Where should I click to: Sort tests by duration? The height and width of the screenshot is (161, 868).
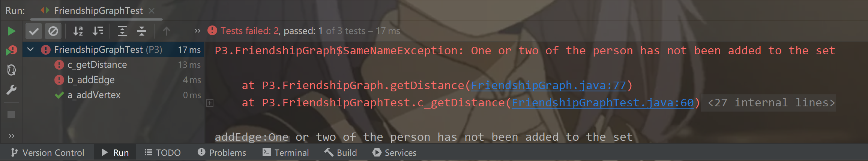click(98, 31)
